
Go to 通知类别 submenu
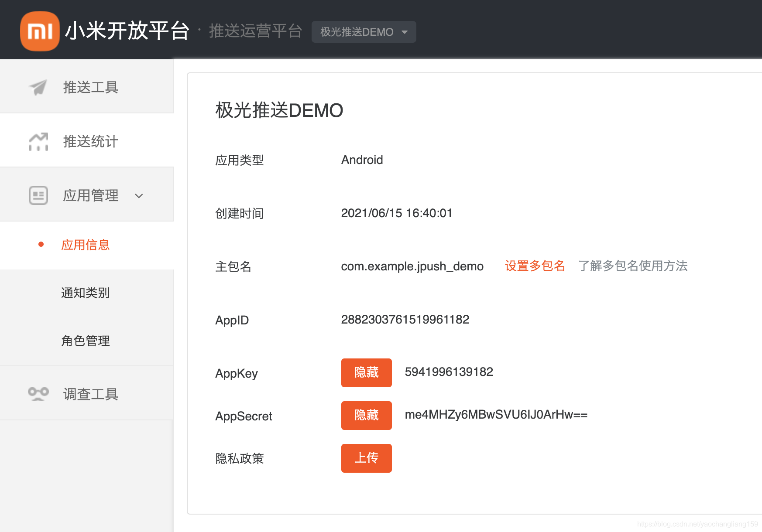[x=85, y=293]
